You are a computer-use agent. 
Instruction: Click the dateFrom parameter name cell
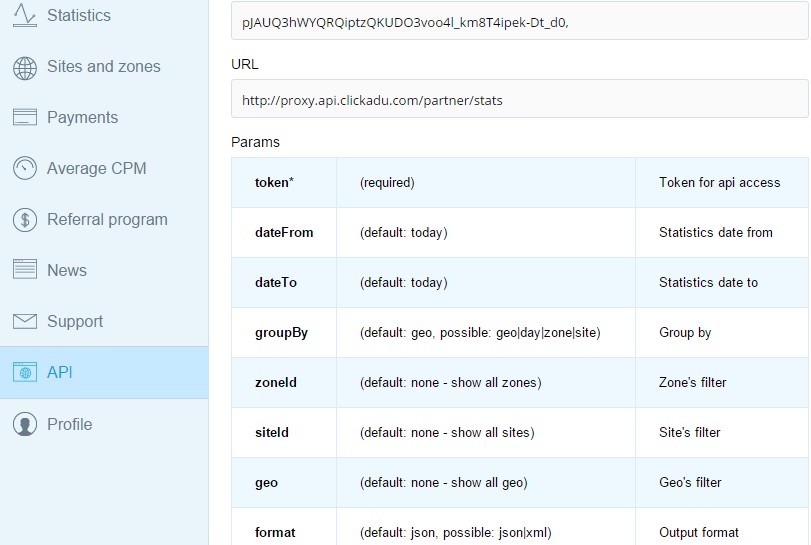(x=284, y=232)
